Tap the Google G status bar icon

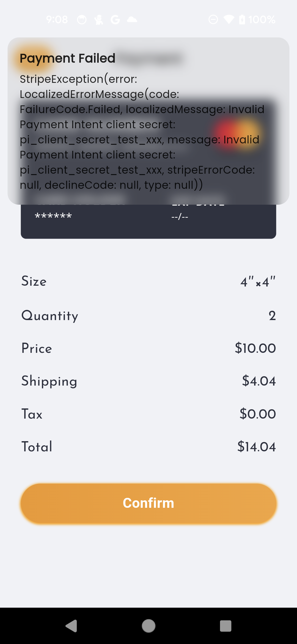pos(115,20)
